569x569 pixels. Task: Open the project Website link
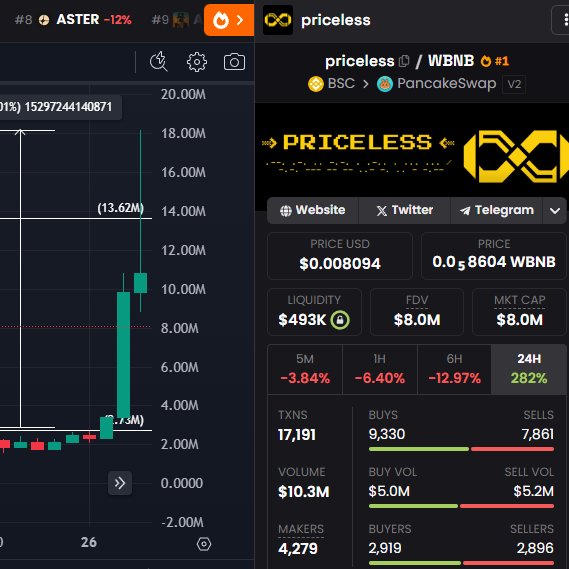[313, 210]
